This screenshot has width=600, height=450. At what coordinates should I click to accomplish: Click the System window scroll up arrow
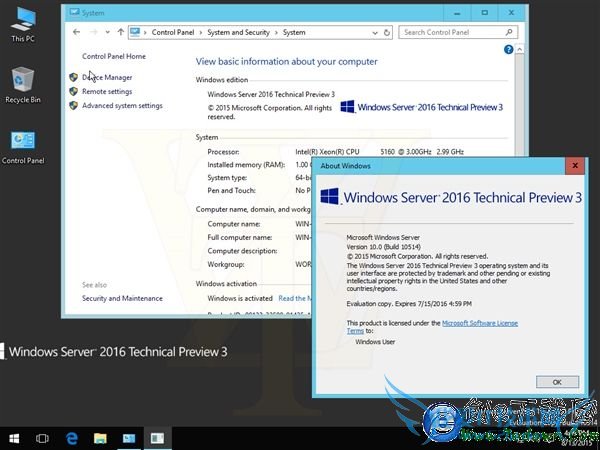(x=519, y=49)
